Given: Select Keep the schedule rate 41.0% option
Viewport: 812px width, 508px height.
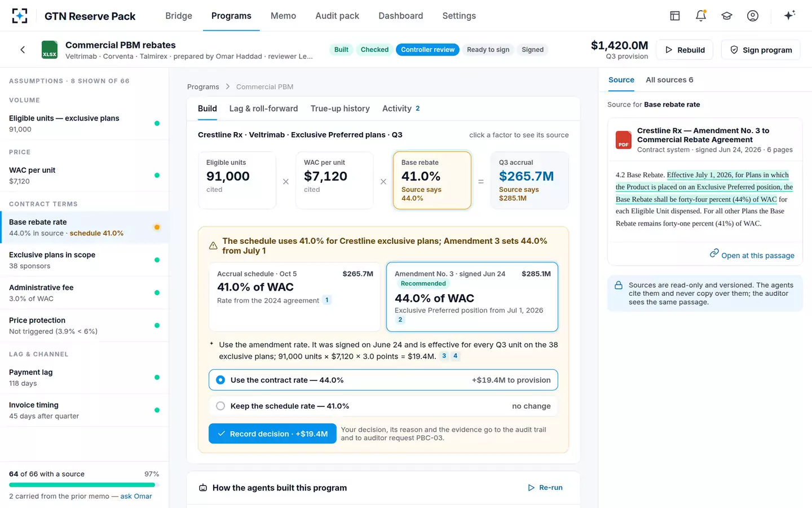Looking at the screenshot, I should click(383, 406).
